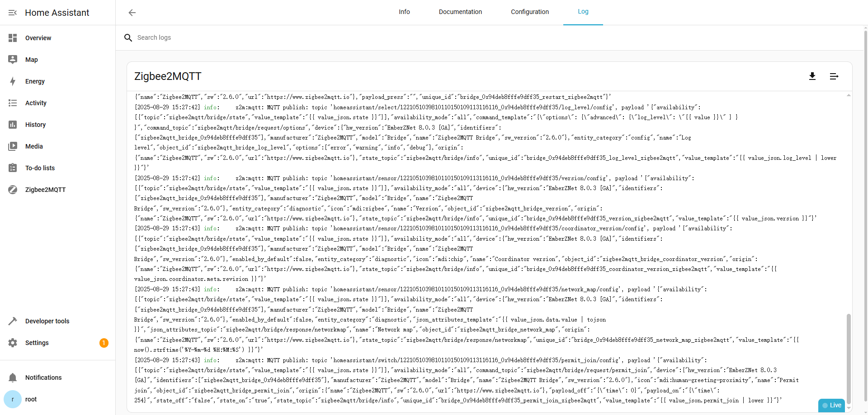Screen dimensions: 868x415
Task: Collapse the Home Assistant sidebar menu
Action: [x=13, y=13]
